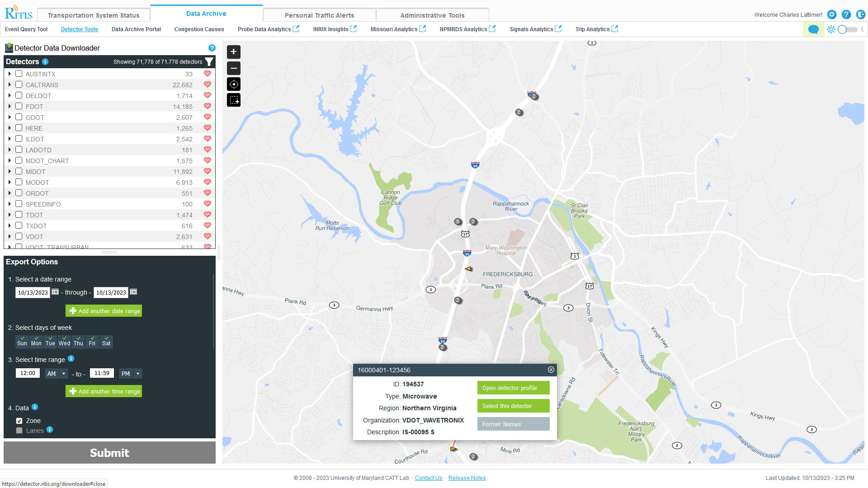Click the info icon next to Detectors
Screen dimensions: 868x488
click(x=45, y=62)
